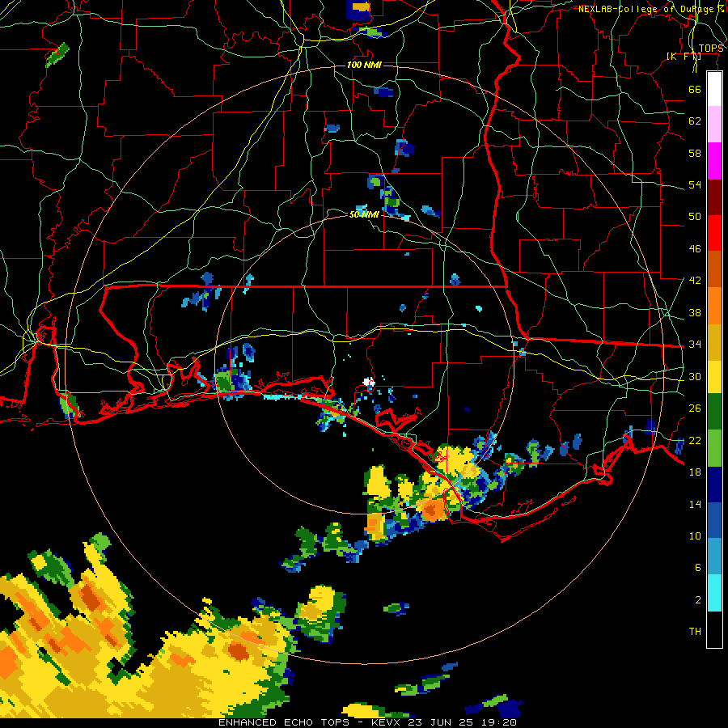Image resolution: width=728 pixels, height=728 pixels.
Task: Click the TOPS legend title
Action: click(710, 49)
